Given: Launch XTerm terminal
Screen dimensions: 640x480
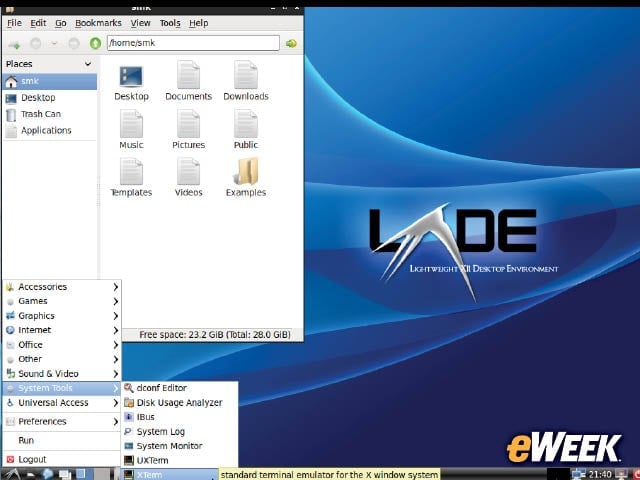Looking at the screenshot, I should (171, 475).
